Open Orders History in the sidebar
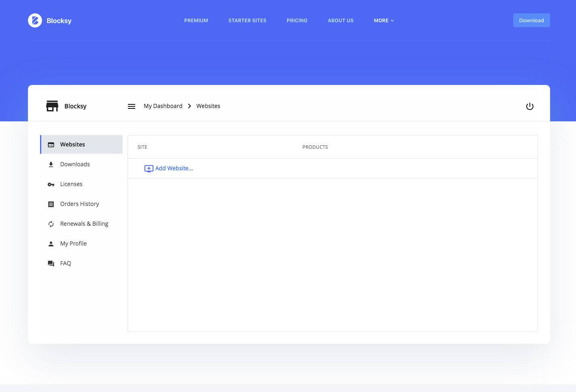The image size is (576, 392). coord(81,204)
